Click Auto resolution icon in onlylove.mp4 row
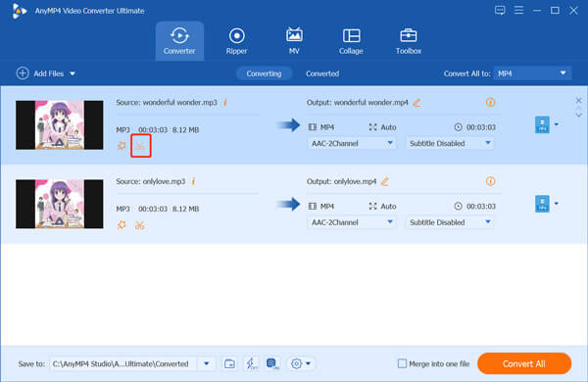 click(x=372, y=207)
